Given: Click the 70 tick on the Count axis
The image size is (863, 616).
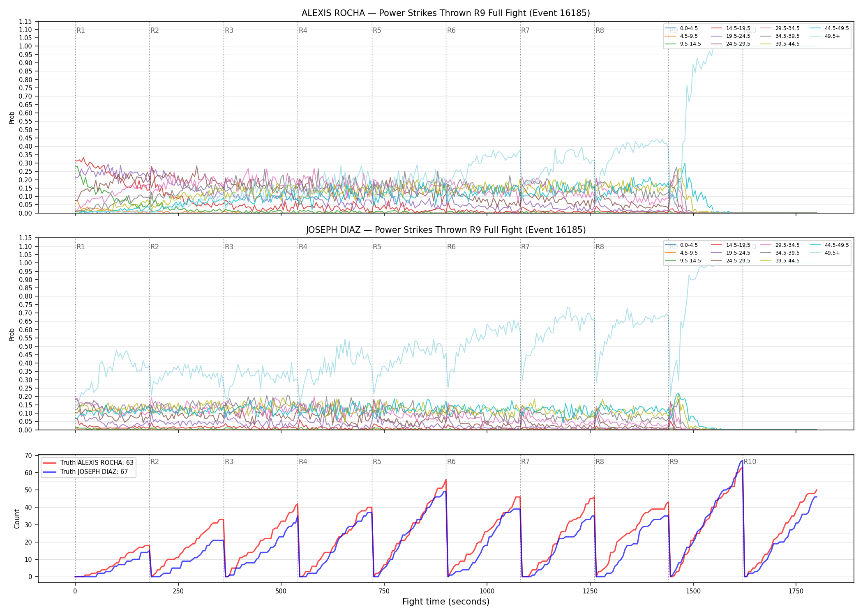Looking at the screenshot, I should click(28, 455).
